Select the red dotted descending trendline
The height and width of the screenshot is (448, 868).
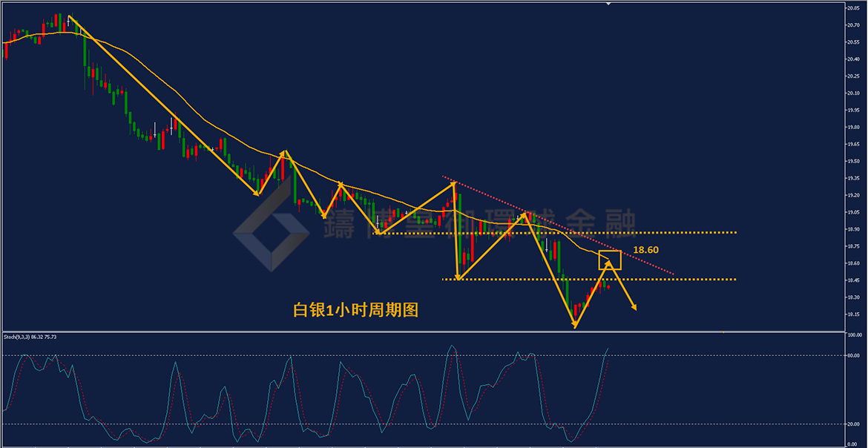click(x=558, y=225)
